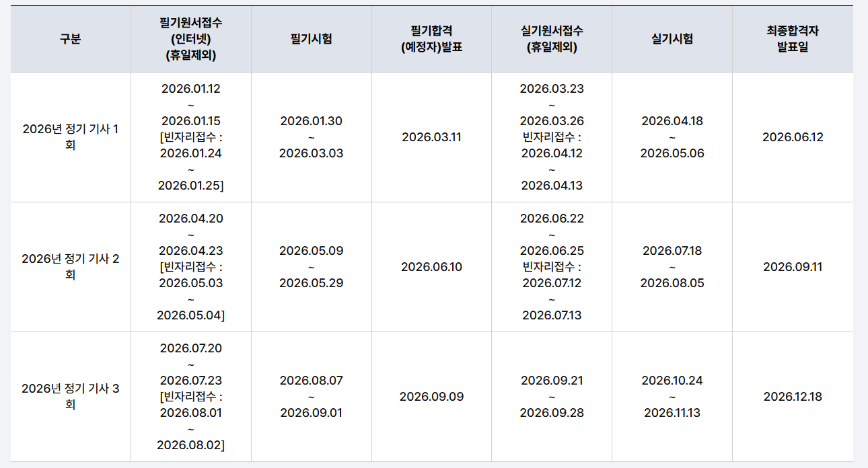
Task: Select the 실기원서접수 (휴일제외) header
Action: (x=552, y=39)
